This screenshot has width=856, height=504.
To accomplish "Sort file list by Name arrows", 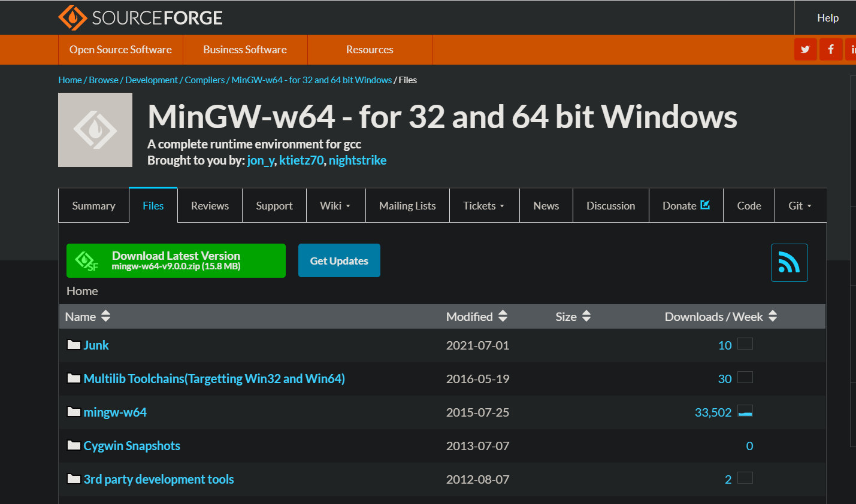I will coord(106,316).
